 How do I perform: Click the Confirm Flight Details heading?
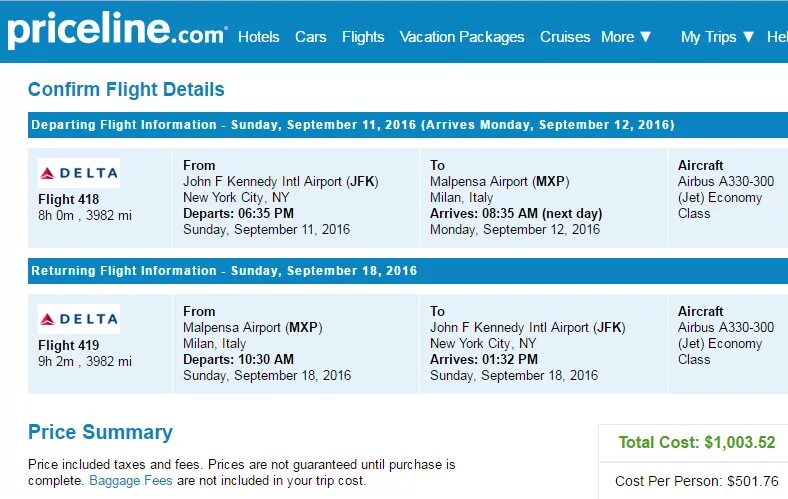coord(126,90)
